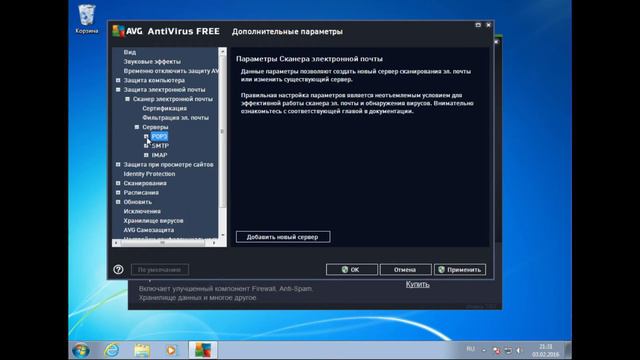Image resolution: width=640 pixels, height=360 pixels.
Task: Click the Отмена button
Action: click(405, 270)
